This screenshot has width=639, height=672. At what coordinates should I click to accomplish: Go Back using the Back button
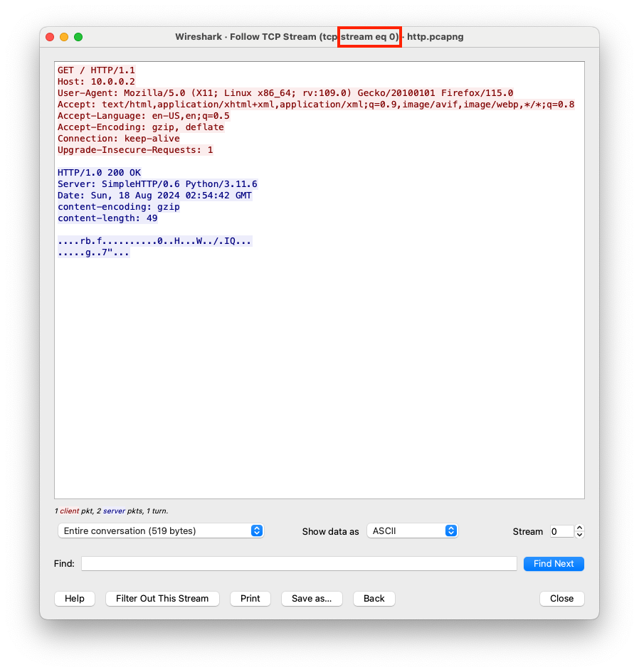coord(374,599)
